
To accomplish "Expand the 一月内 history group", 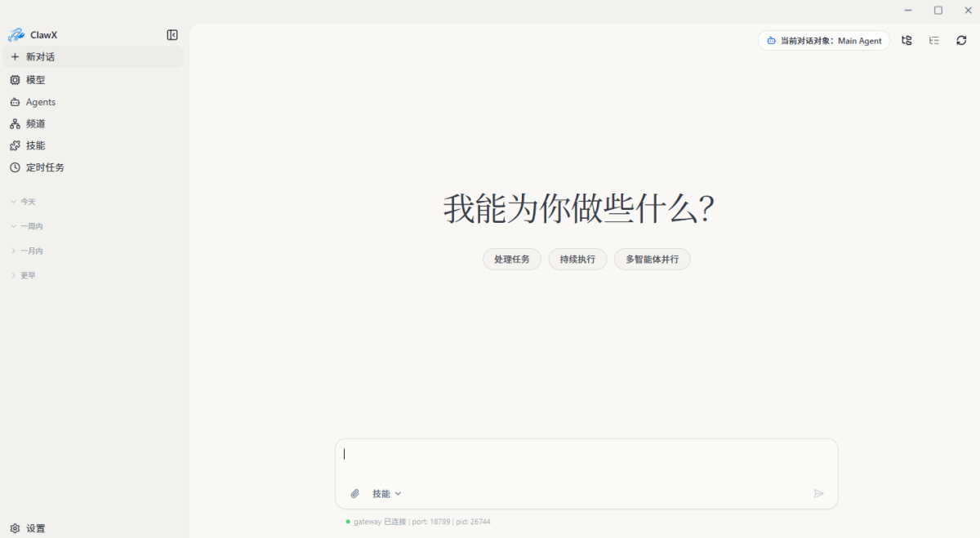I will pos(26,251).
